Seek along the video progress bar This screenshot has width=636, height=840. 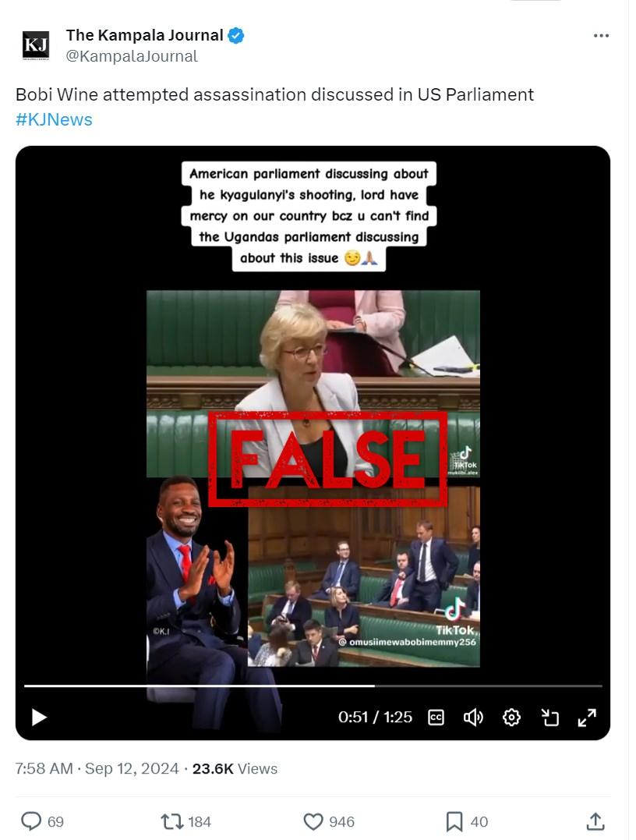pyautogui.click(x=313, y=686)
